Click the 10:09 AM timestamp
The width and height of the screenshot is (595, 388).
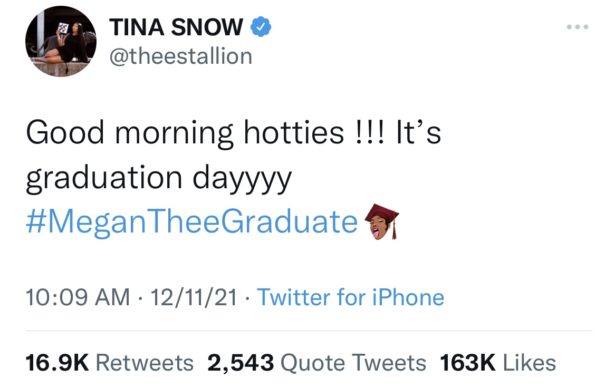click(x=78, y=297)
